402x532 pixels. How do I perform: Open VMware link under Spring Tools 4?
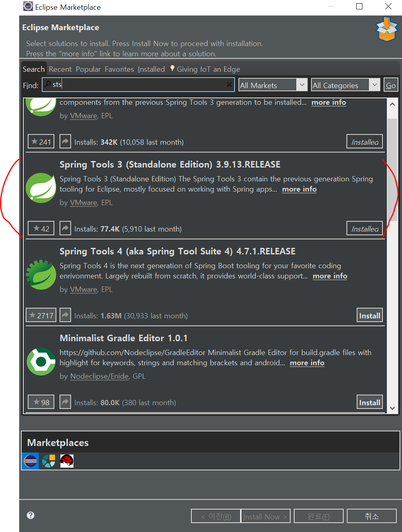84,289
